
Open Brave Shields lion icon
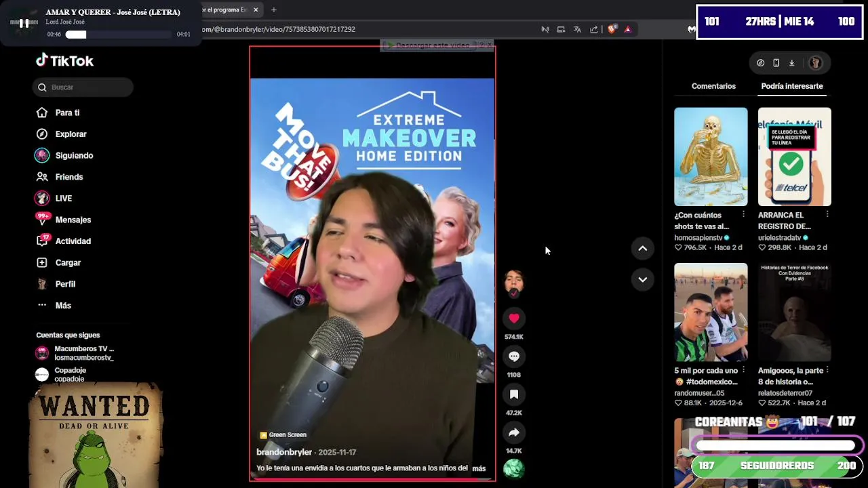pyautogui.click(x=612, y=29)
